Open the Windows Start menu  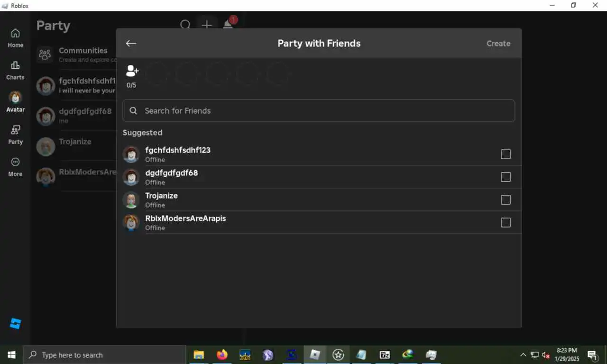(11, 355)
